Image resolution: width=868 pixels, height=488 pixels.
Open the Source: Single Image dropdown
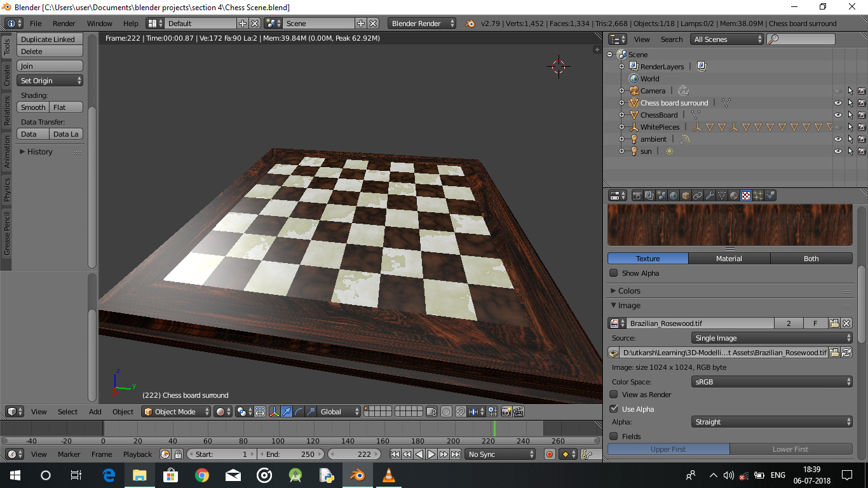771,338
